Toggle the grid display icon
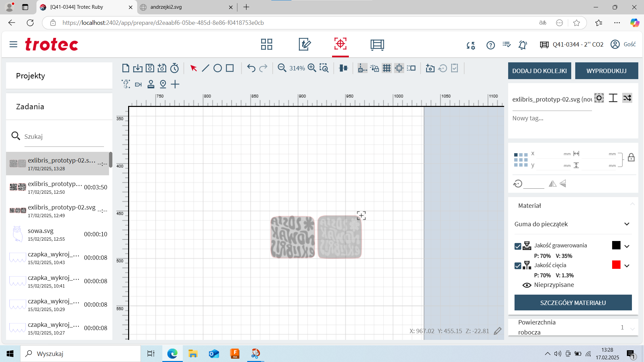 [387, 68]
